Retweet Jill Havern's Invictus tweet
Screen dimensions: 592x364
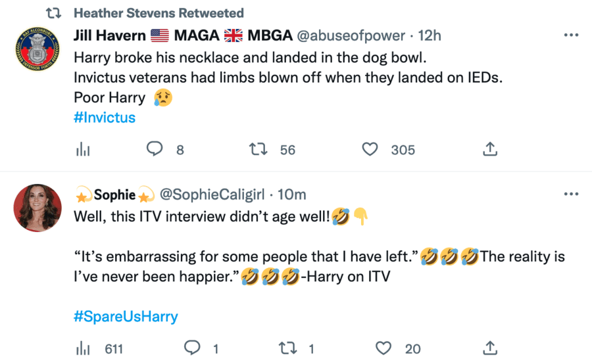click(x=259, y=150)
